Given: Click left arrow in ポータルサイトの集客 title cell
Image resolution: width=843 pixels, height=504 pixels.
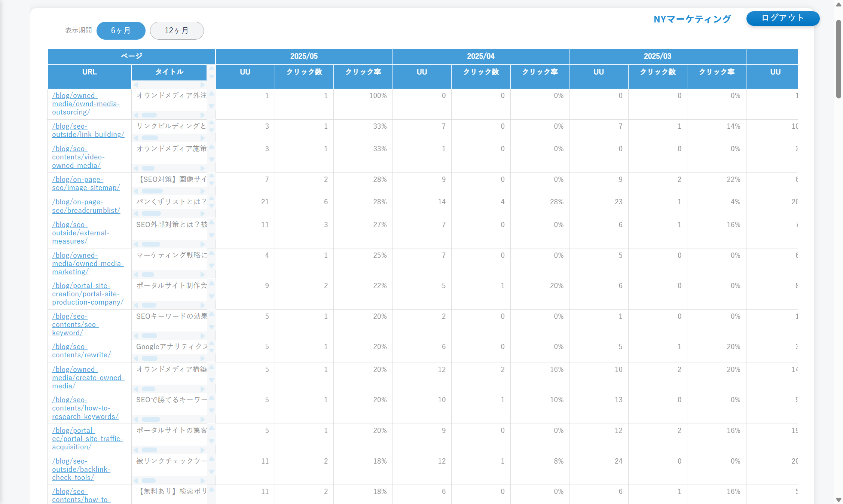Looking at the screenshot, I should point(136,450).
